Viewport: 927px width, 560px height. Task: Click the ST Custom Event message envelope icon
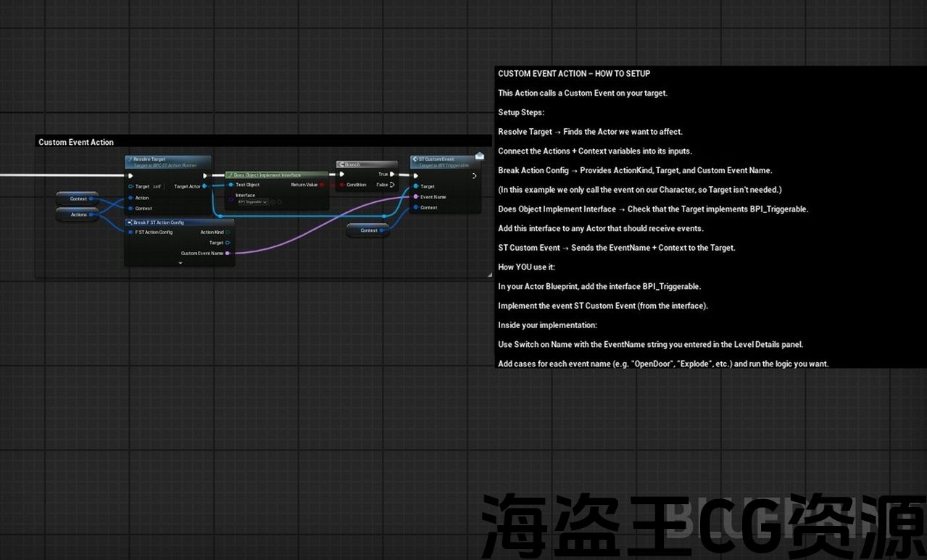[x=479, y=156]
